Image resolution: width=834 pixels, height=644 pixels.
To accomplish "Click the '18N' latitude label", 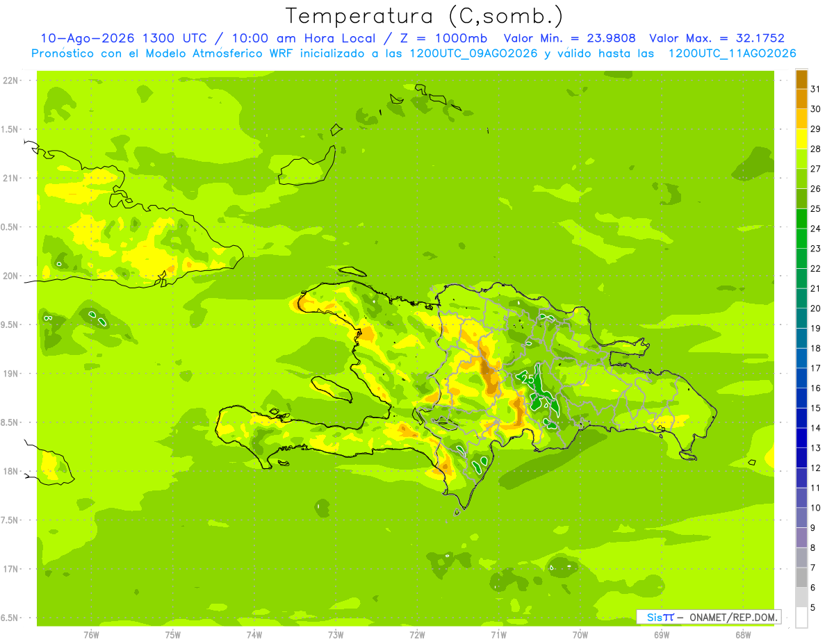I will 11,472.
